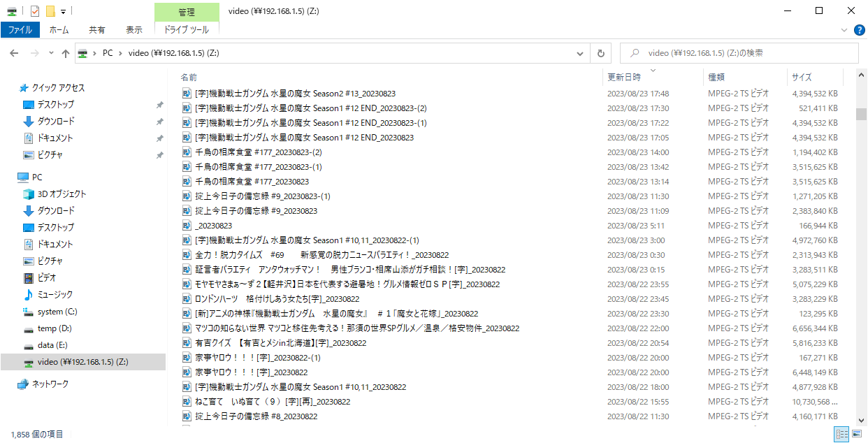The image size is (868, 443).
Task: Click the Up one level arrow
Action: click(65, 53)
